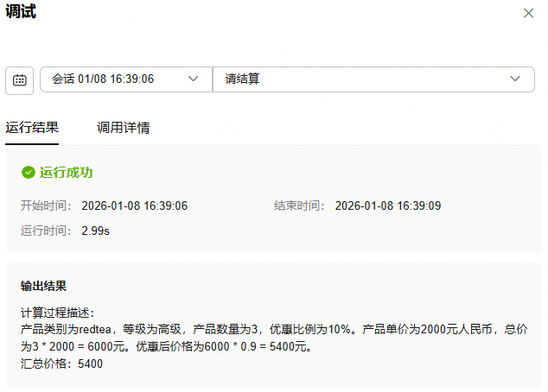Switch to the 调用详情 tab
This screenshot has height=392, width=548.
(123, 128)
